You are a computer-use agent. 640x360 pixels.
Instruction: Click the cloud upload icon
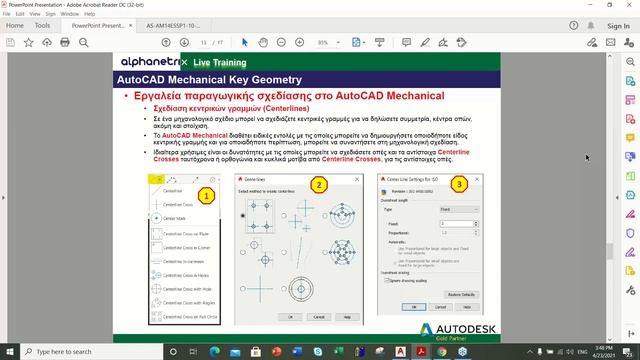click(x=47, y=42)
